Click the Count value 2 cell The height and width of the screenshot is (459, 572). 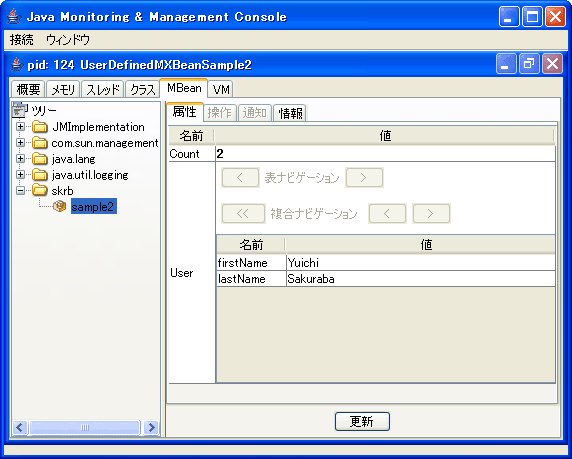point(385,154)
